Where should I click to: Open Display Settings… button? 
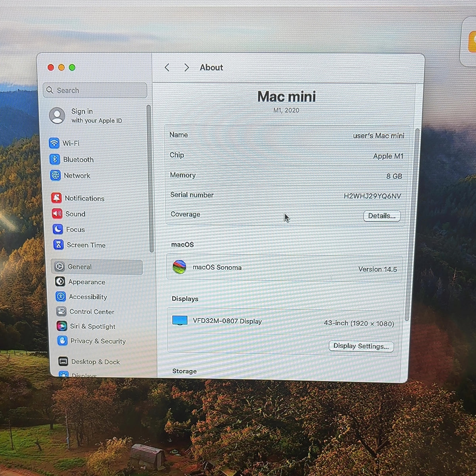361,346
